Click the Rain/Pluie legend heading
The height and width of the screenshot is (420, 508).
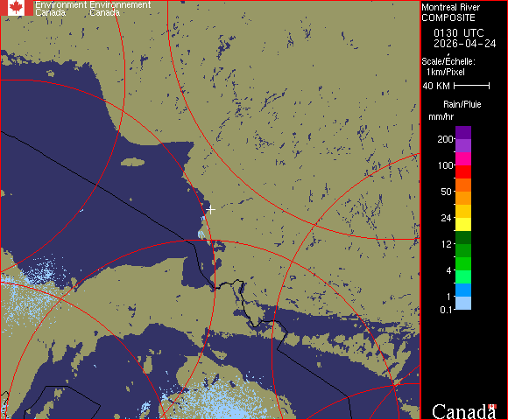[462, 104]
